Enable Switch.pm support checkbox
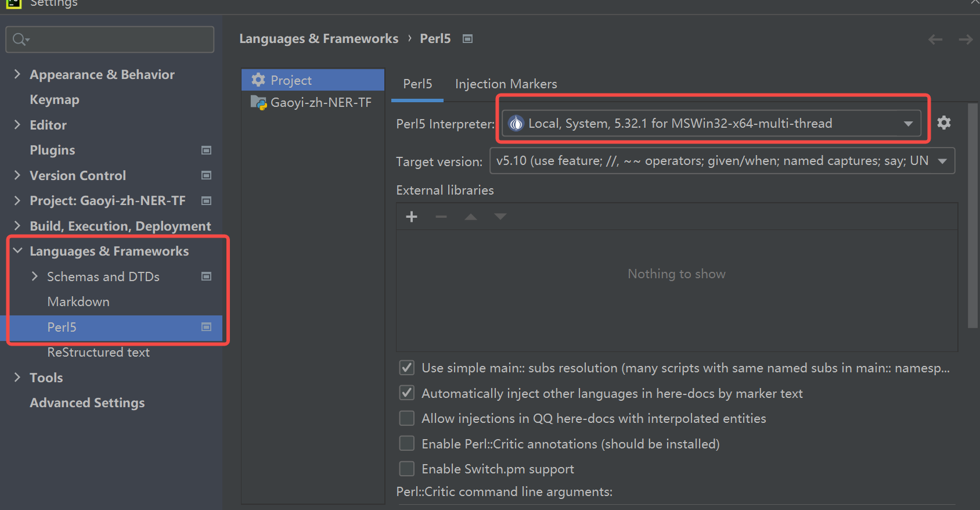 coord(407,469)
